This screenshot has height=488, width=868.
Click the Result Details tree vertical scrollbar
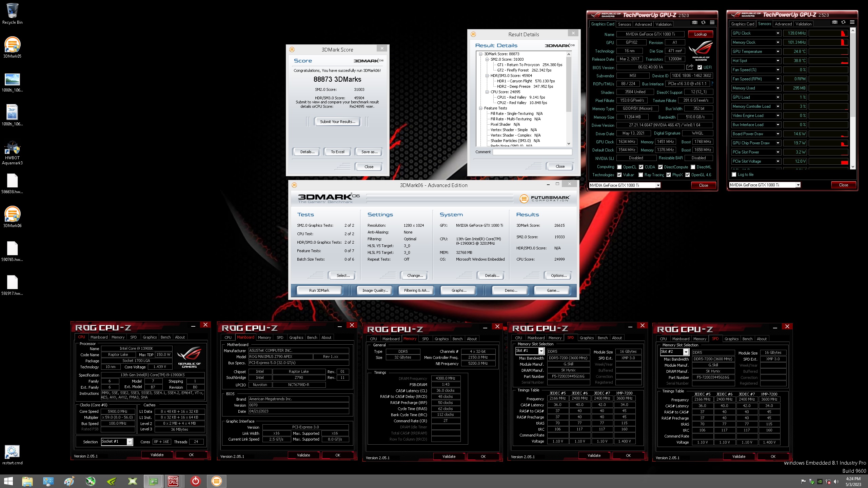(569, 99)
